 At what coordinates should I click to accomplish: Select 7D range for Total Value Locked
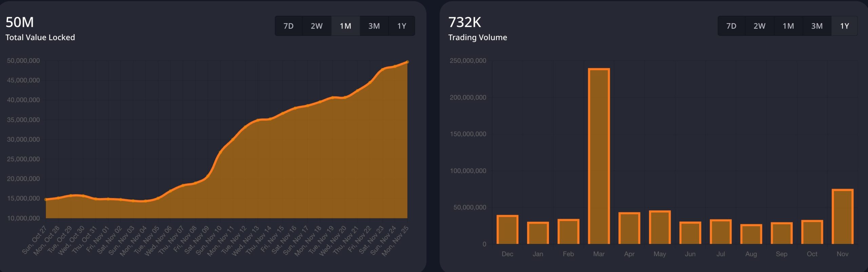289,26
